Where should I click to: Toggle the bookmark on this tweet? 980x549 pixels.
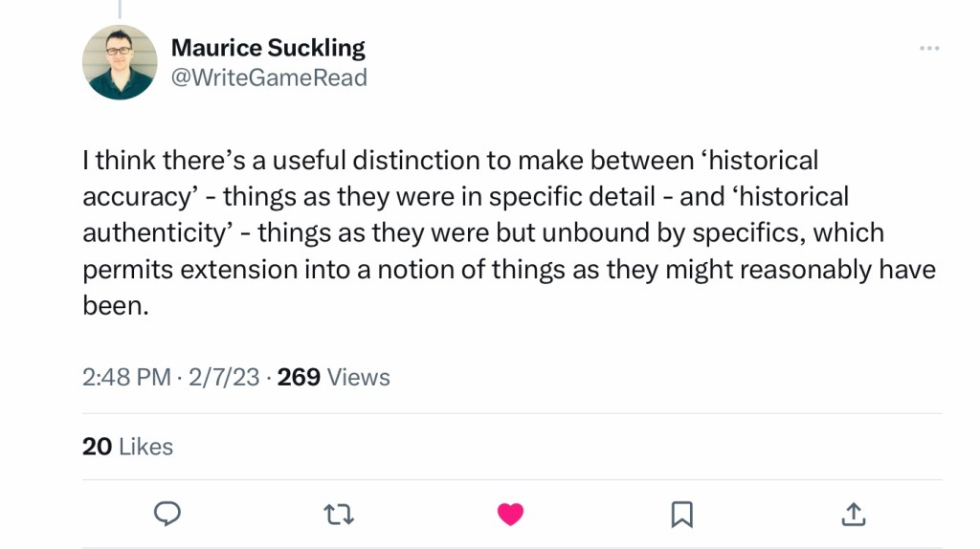pos(681,515)
